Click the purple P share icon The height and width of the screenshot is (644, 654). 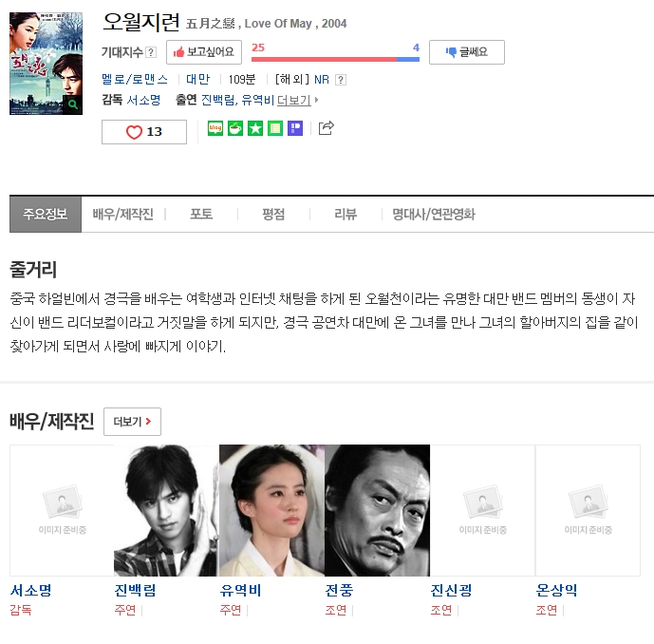click(295, 128)
